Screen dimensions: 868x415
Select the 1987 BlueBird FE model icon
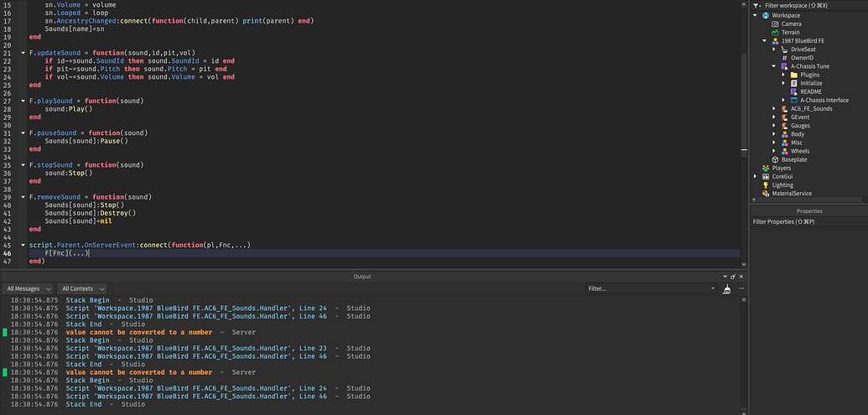click(x=775, y=41)
